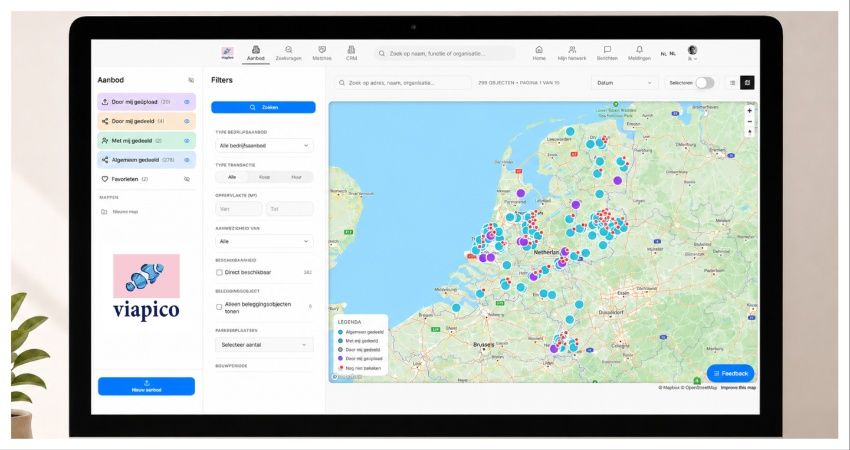Click the Favorieten heart icon
The image size is (850, 450).
(x=105, y=179)
